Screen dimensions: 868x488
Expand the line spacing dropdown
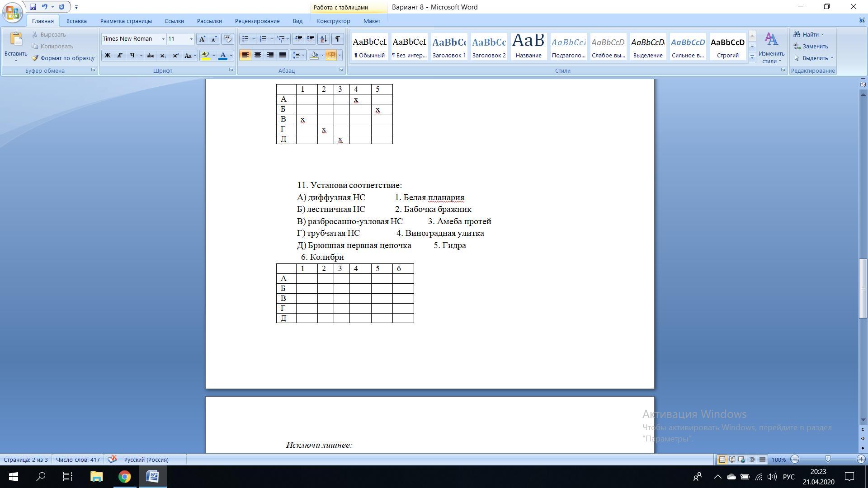(302, 55)
